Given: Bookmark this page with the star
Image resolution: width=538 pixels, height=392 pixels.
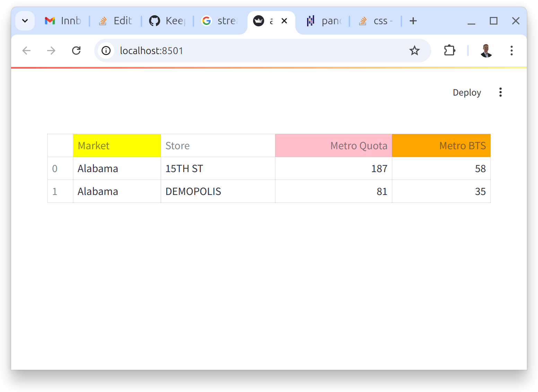Looking at the screenshot, I should coord(415,51).
